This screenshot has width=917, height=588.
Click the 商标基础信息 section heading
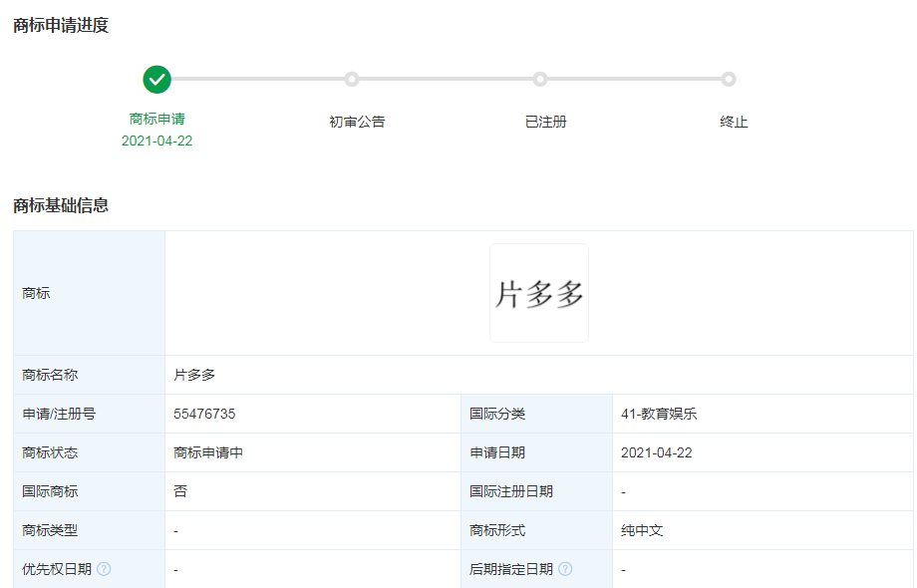point(61,205)
